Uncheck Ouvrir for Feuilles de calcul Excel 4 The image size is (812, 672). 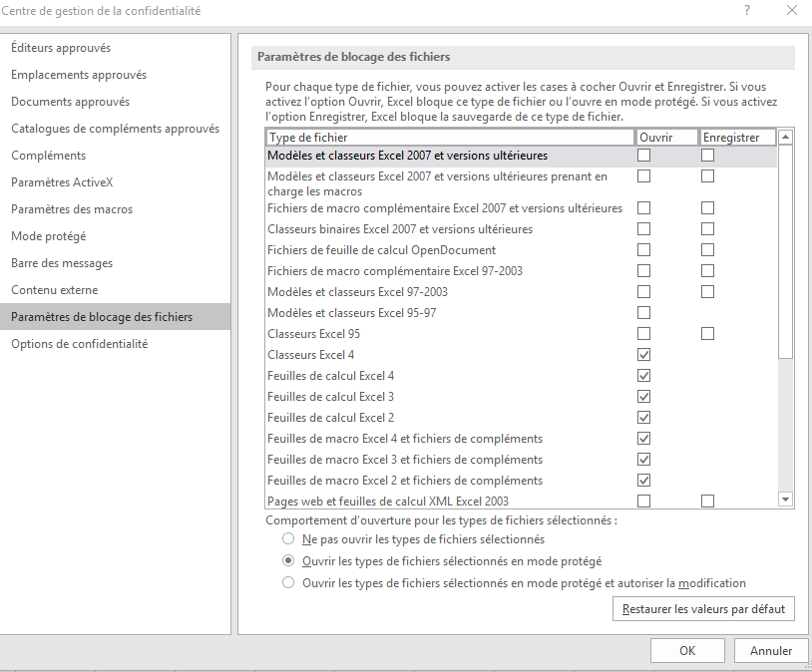click(x=643, y=376)
